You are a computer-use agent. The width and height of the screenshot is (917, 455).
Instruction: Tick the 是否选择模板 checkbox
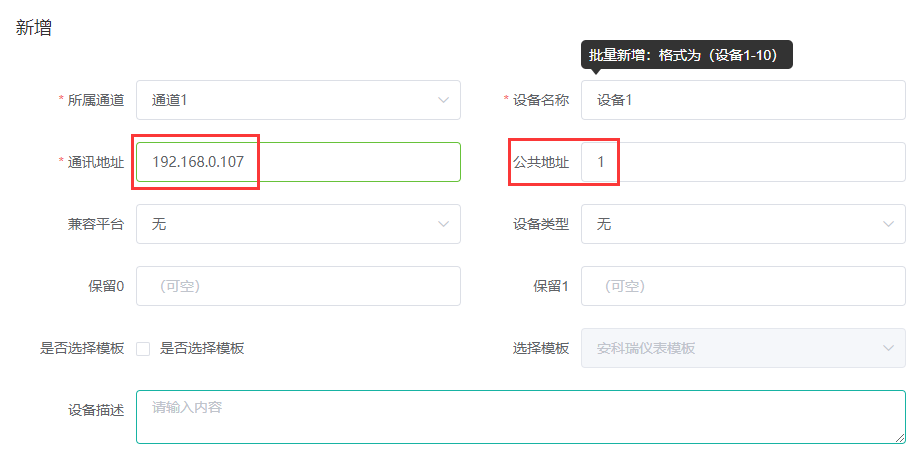point(143,349)
